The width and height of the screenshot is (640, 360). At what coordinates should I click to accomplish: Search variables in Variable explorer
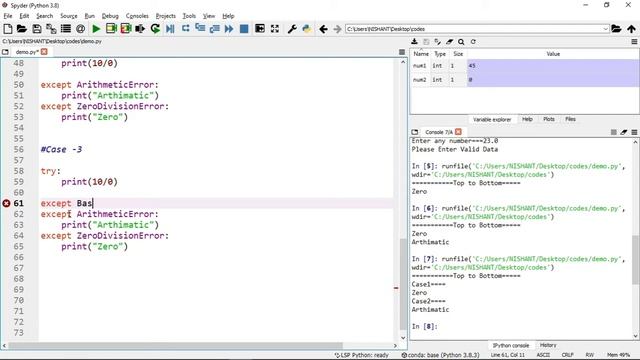pyautogui.click(x=461, y=42)
